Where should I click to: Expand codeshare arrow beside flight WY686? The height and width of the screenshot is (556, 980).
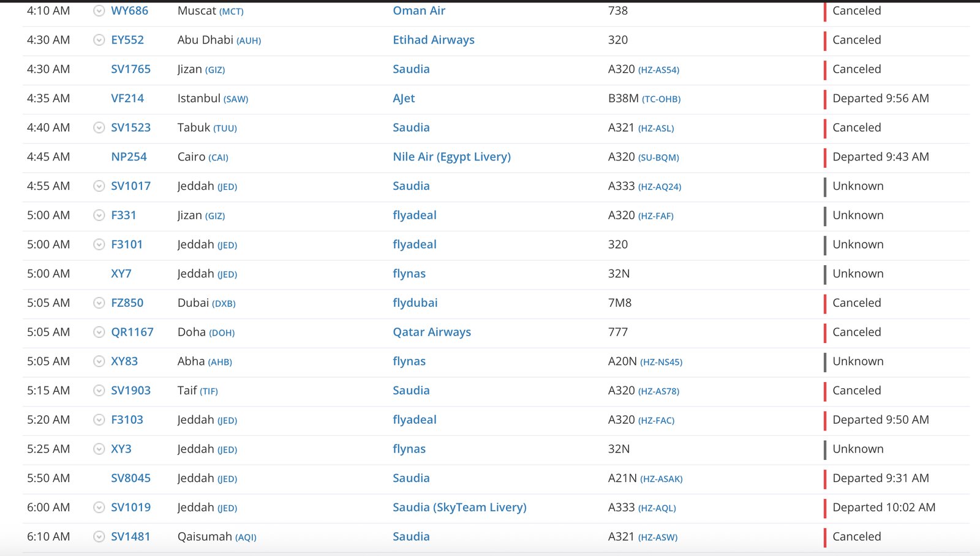tap(99, 11)
